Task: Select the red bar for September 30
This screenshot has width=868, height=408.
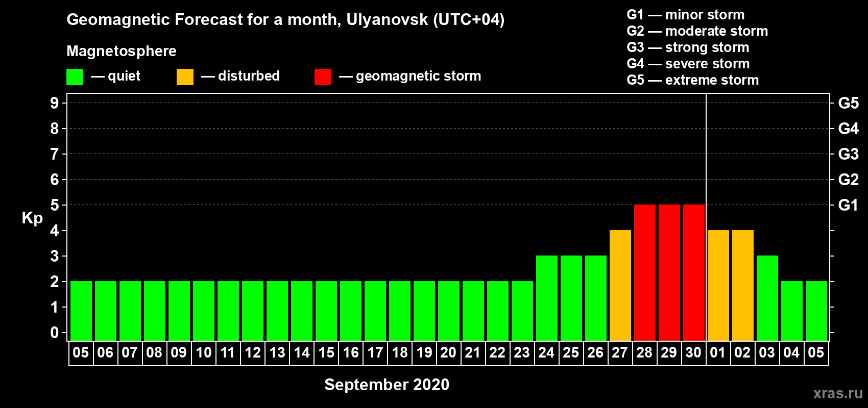Action: click(694, 272)
